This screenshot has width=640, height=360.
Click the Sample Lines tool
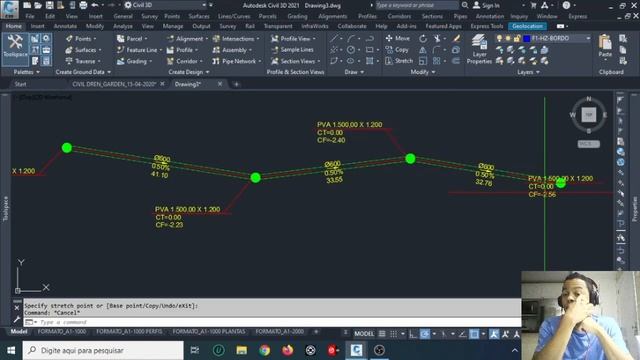pos(292,50)
